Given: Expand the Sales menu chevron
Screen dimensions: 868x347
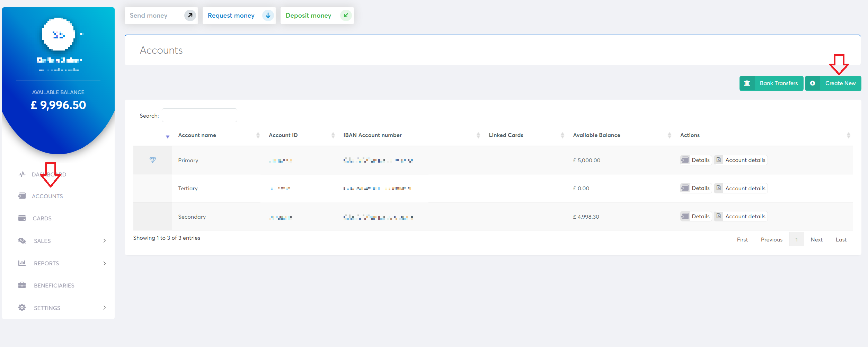Looking at the screenshot, I should click(105, 241).
